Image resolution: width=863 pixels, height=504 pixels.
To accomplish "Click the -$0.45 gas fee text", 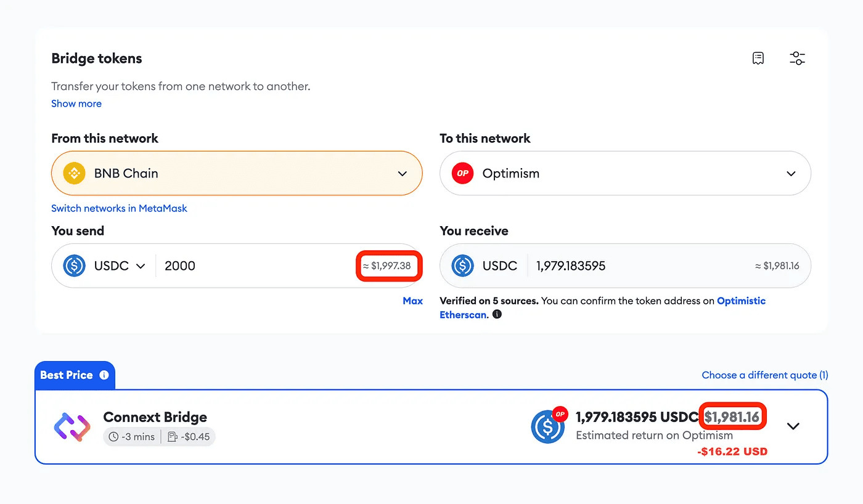I will (x=195, y=437).
